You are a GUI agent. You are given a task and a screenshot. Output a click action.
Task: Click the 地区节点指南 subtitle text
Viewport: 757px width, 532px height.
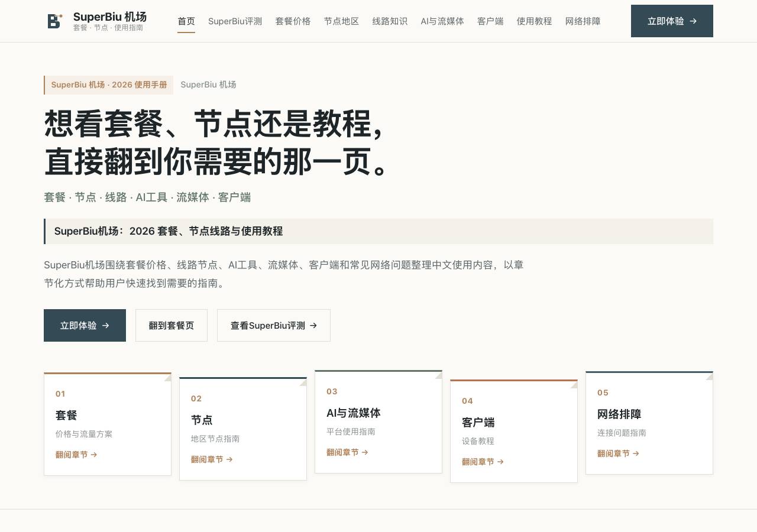point(215,439)
